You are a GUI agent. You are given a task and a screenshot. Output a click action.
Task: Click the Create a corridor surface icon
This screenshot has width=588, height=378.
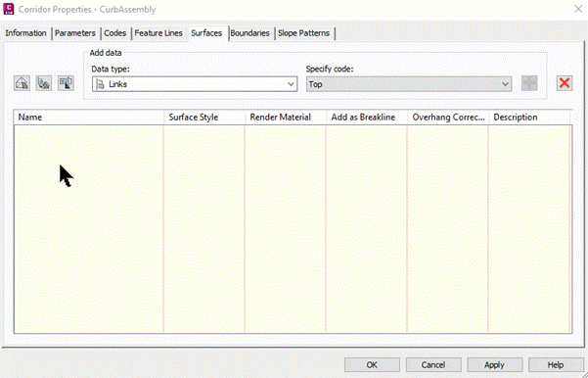pos(23,83)
